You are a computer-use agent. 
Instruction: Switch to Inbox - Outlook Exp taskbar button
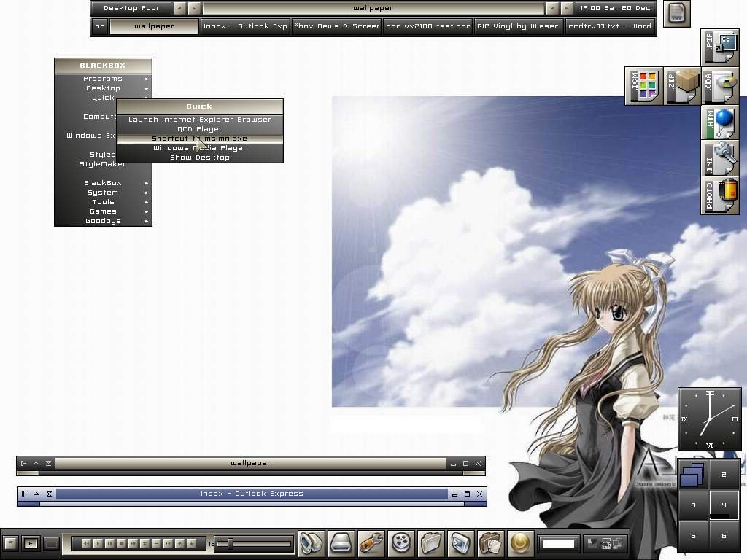(245, 26)
